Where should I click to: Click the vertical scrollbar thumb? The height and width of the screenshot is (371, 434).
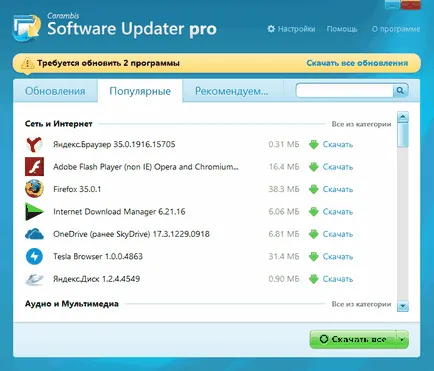pos(403,135)
